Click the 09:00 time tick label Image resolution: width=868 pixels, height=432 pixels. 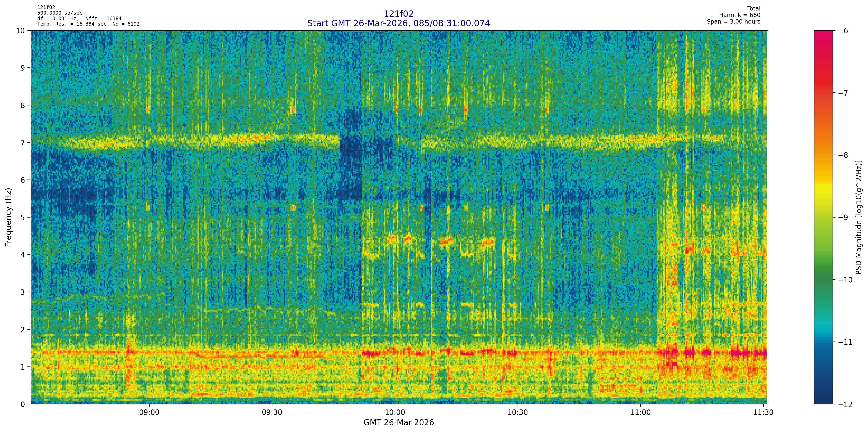tap(149, 412)
